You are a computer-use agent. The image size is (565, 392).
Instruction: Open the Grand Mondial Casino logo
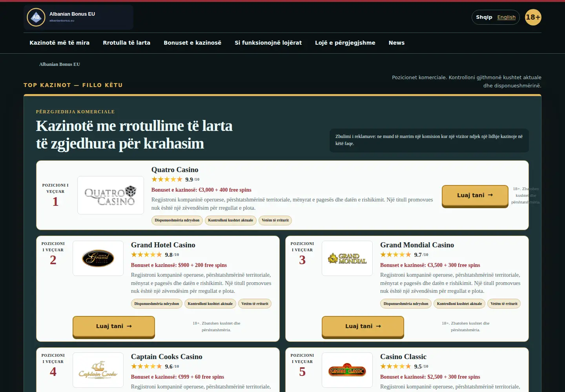tap(347, 258)
